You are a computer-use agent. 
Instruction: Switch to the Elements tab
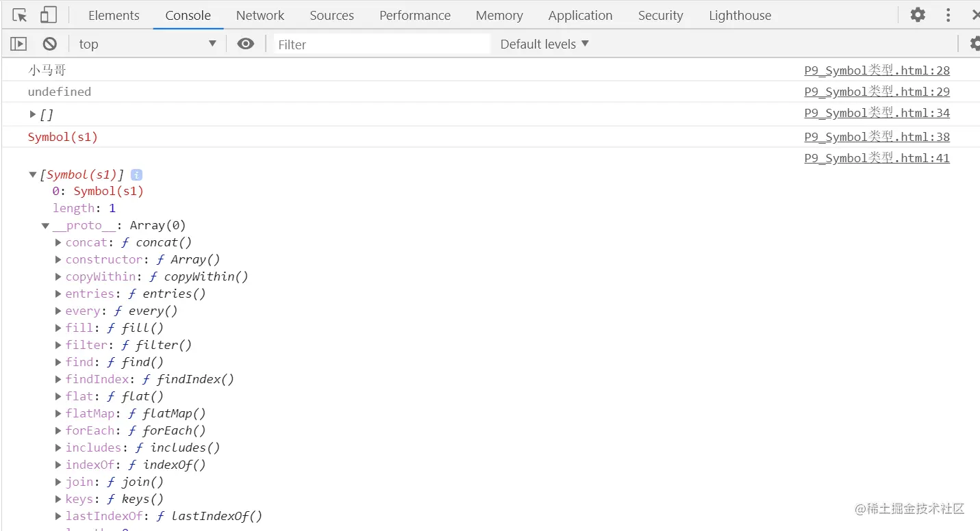pyautogui.click(x=114, y=15)
